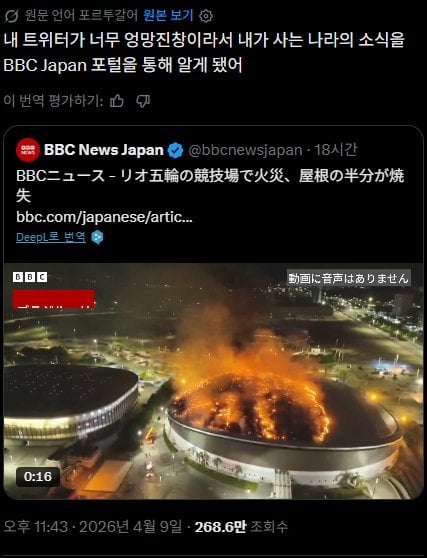Click DeepL로 번역 translate link
Screen dimensions: 427x558
(51, 237)
